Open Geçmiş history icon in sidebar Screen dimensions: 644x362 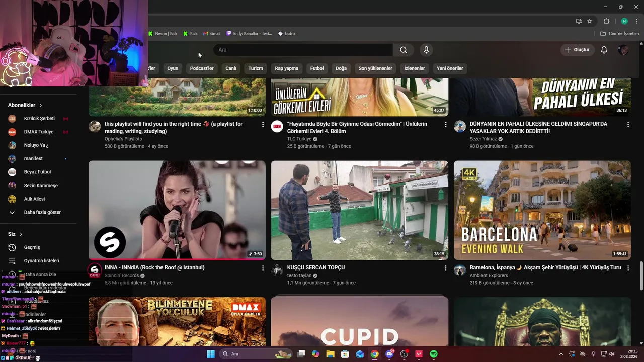pyautogui.click(x=12, y=247)
